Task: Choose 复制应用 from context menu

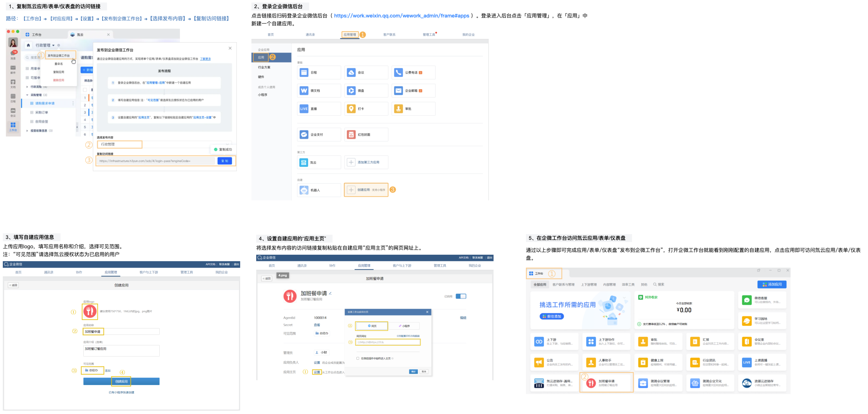Action: click(59, 72)
